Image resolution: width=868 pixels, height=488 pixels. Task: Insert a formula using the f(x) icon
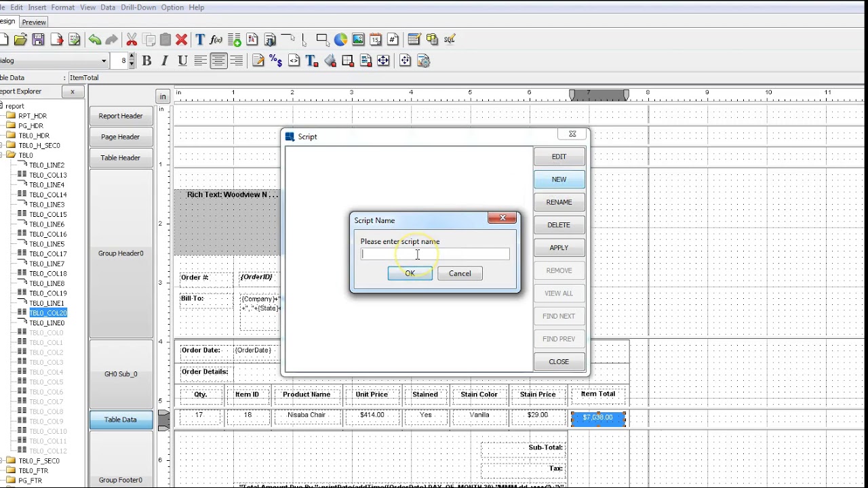(x=217, y=40)
